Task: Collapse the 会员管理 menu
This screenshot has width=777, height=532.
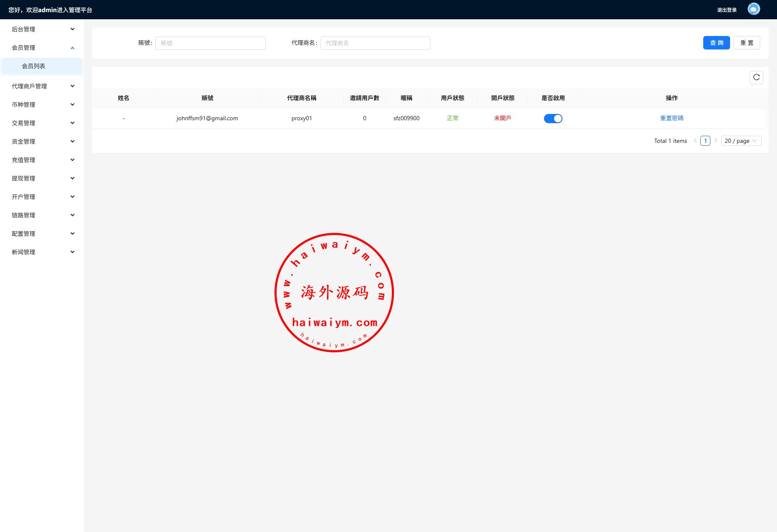Action: (42, 48)
